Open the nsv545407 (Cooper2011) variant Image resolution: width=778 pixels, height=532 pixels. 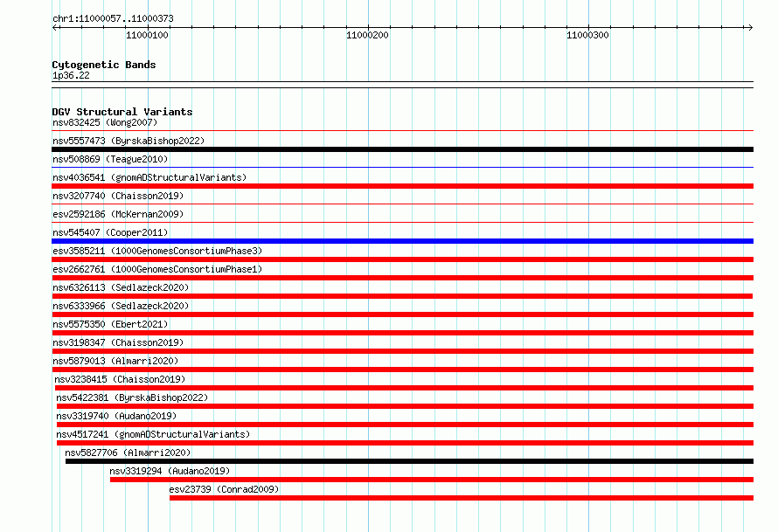110,232
